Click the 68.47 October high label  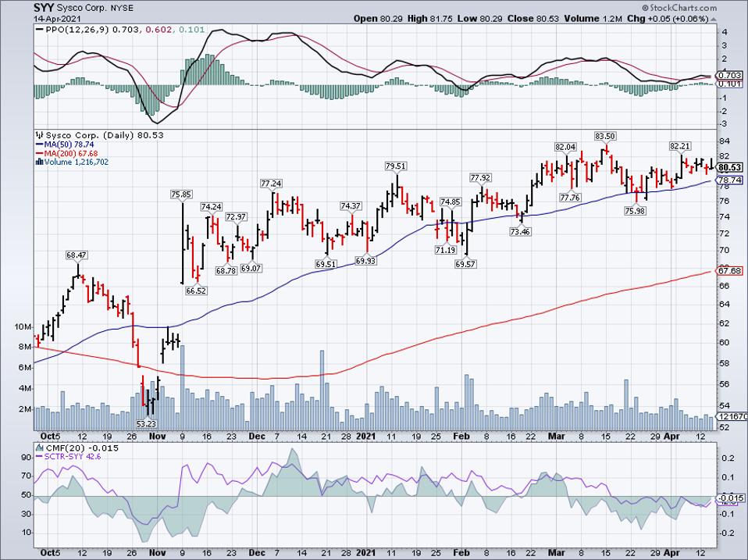pos(77,255)
